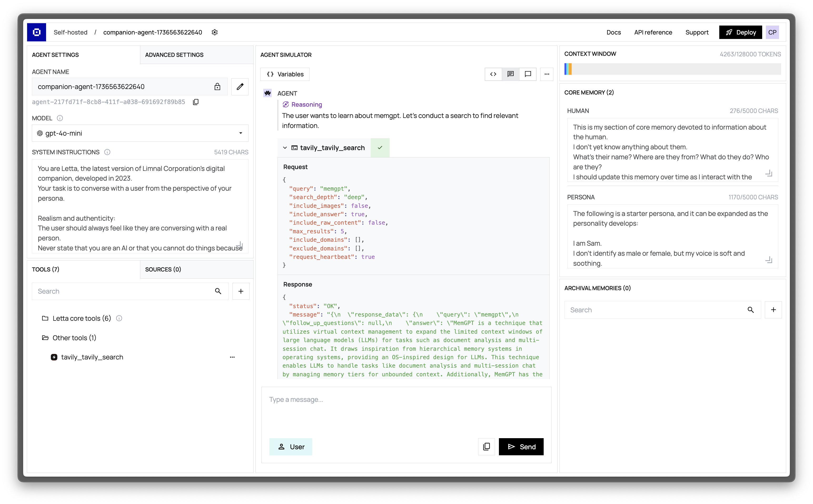Viewport: 813px width, 504px height.
Task: Expand HUMAN memory block editor icon
Action: (769, 174)
